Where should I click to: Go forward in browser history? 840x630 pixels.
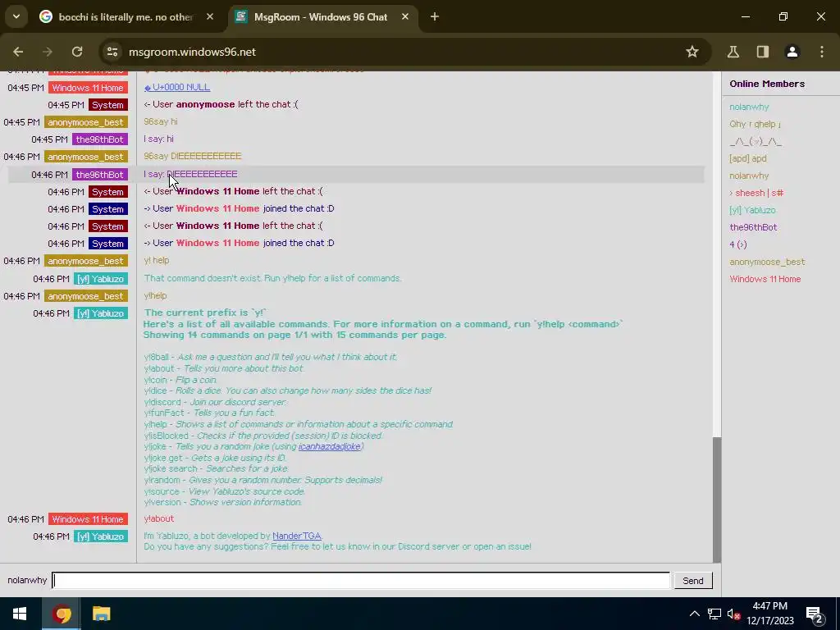[x=48, y=52]
